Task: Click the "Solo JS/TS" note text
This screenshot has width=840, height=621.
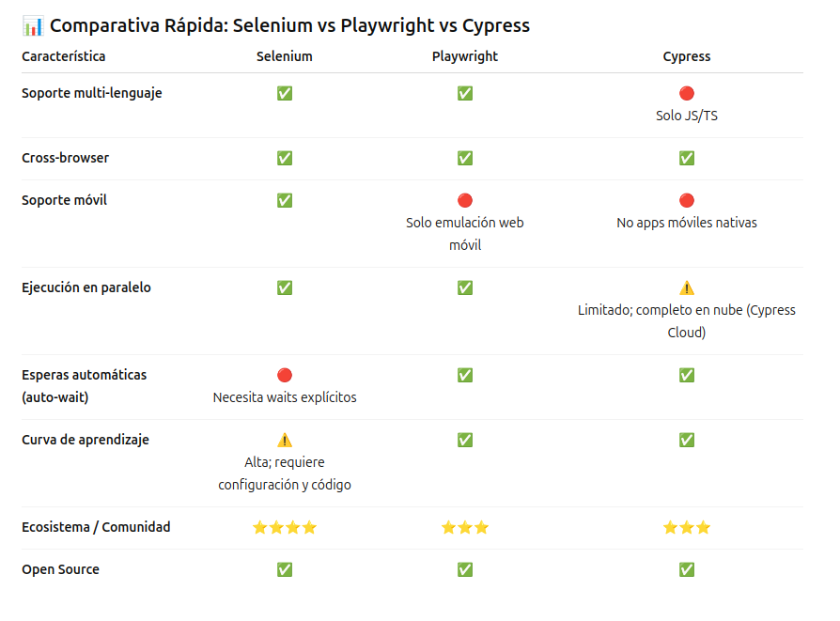Action: (687, 116)
